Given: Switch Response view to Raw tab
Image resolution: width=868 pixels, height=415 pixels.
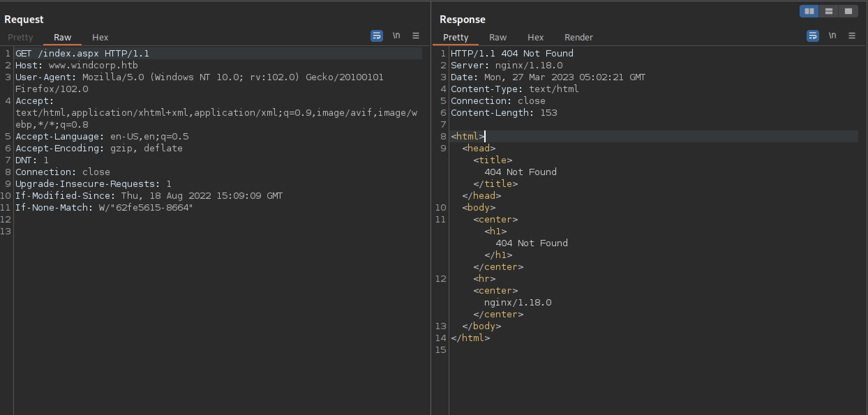Looking at the screenshot, I should tap(497, 37).
